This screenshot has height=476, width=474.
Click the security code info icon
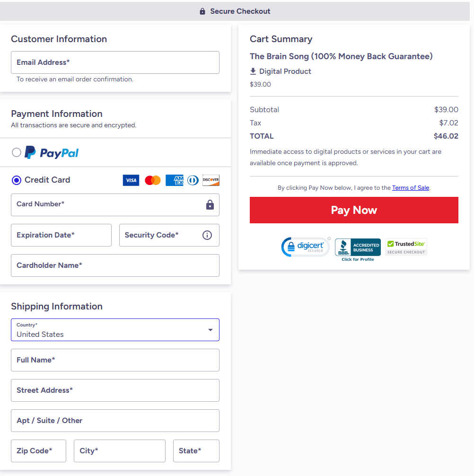click(x=207, y=235)
